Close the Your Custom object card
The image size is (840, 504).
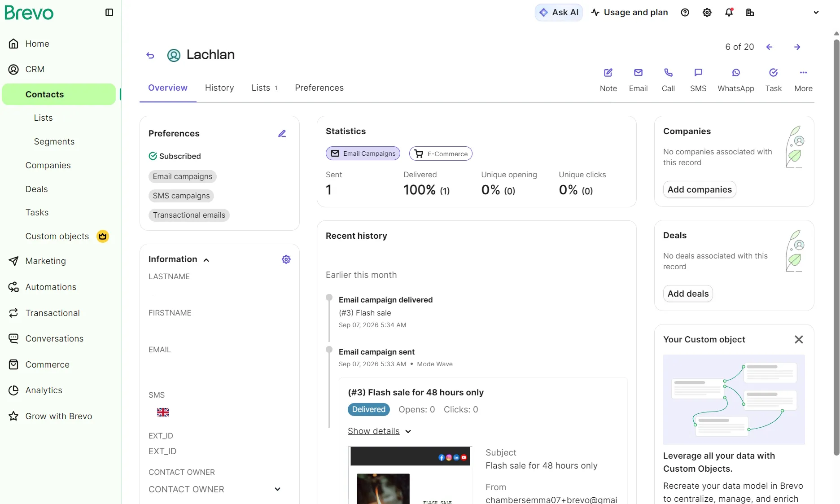pos(799,340)
